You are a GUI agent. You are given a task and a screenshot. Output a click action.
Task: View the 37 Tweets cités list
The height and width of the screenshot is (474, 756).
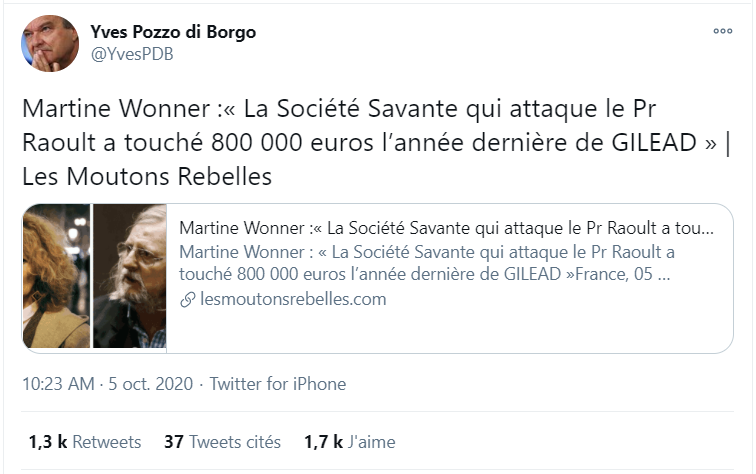pos(222,442)
